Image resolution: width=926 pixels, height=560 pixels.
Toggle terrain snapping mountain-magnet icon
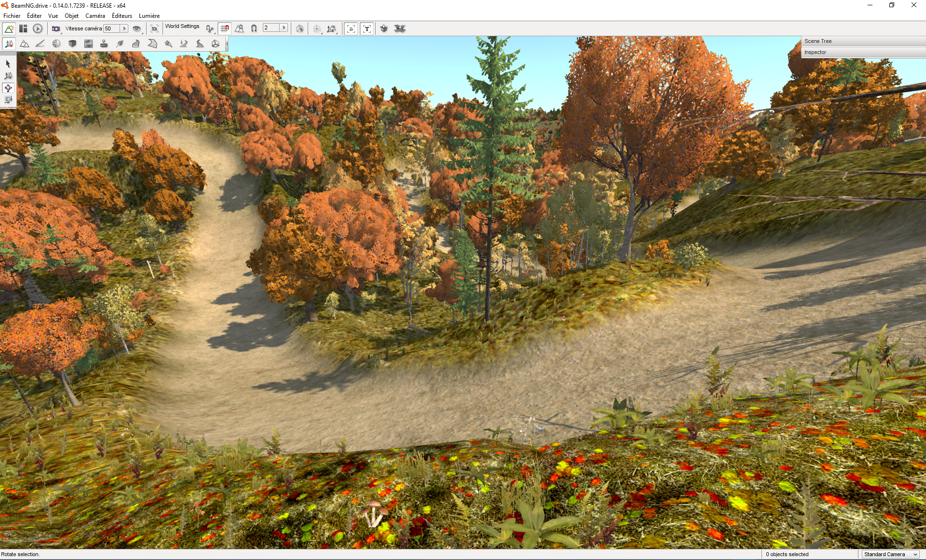pyautogui.click(x=239, y=29)
